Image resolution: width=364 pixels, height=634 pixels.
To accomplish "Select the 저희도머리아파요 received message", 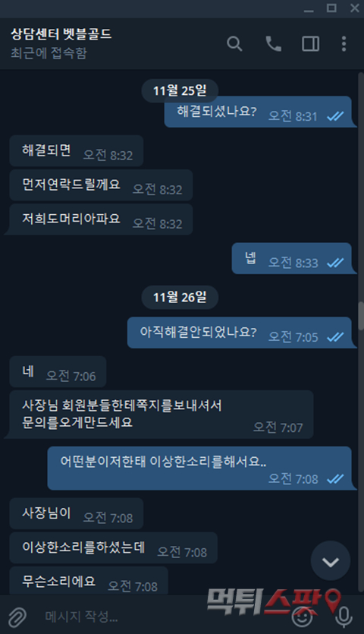I will click(x=101, y=219).
